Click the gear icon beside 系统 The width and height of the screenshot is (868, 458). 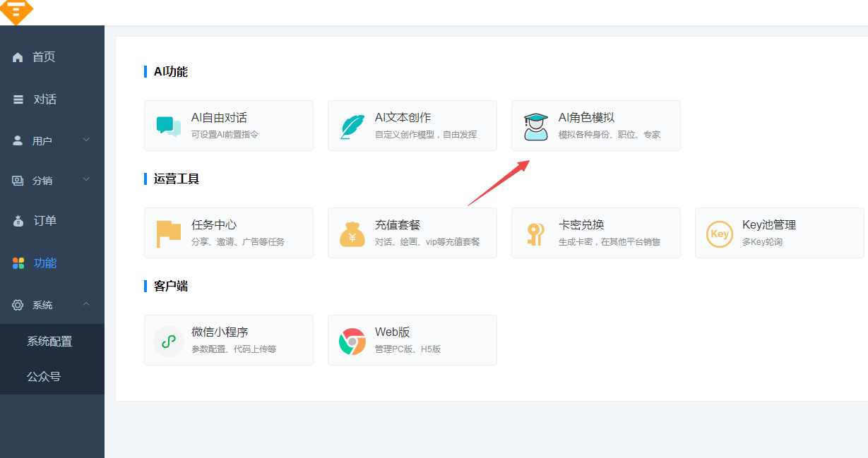pyautogui.click(x=18, y=305)
